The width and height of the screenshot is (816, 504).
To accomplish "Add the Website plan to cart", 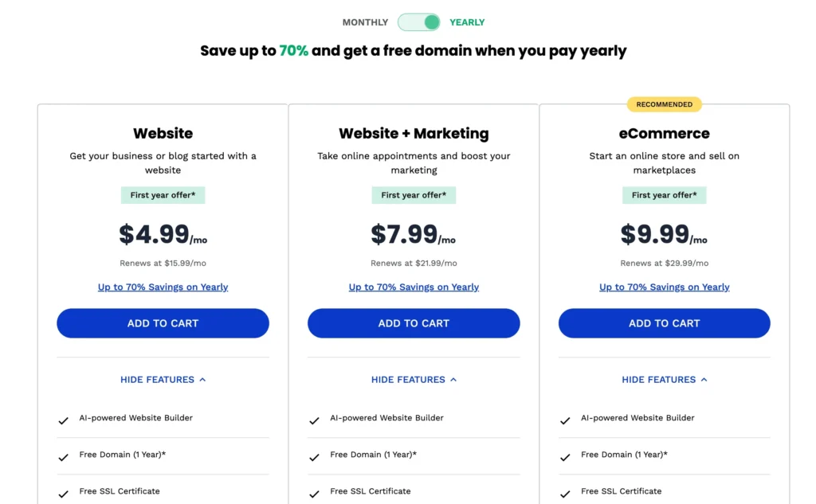I will click(163, 323).
